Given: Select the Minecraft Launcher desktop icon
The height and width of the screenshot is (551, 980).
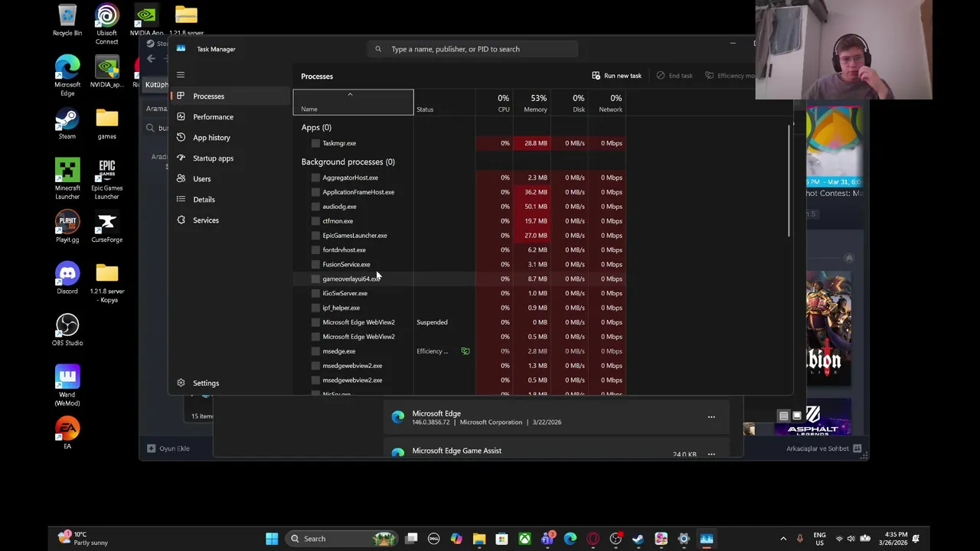Looking at the screenshot, I should coord(67,180).
